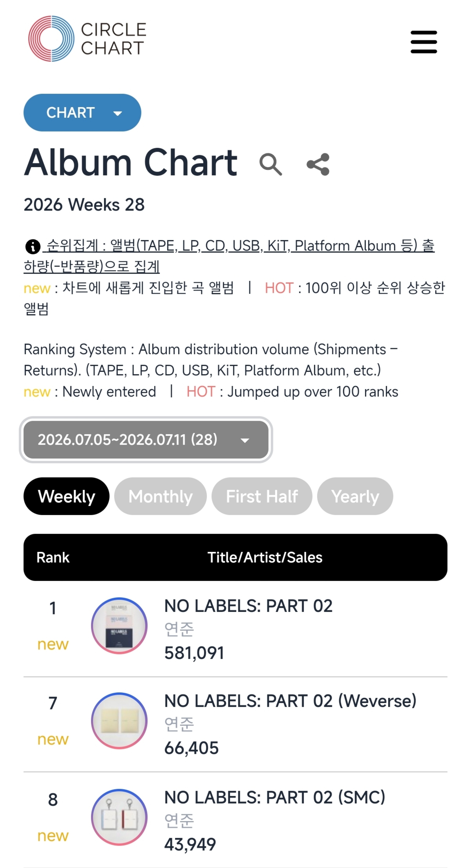The width and height of the screenshot is (471, 868).
Task: Switch to the Yearly tab
Action: tap(355, 496)
